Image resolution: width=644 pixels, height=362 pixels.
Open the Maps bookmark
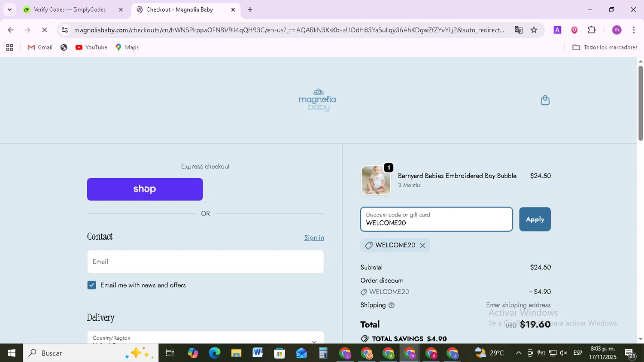(x=127, y=48)
